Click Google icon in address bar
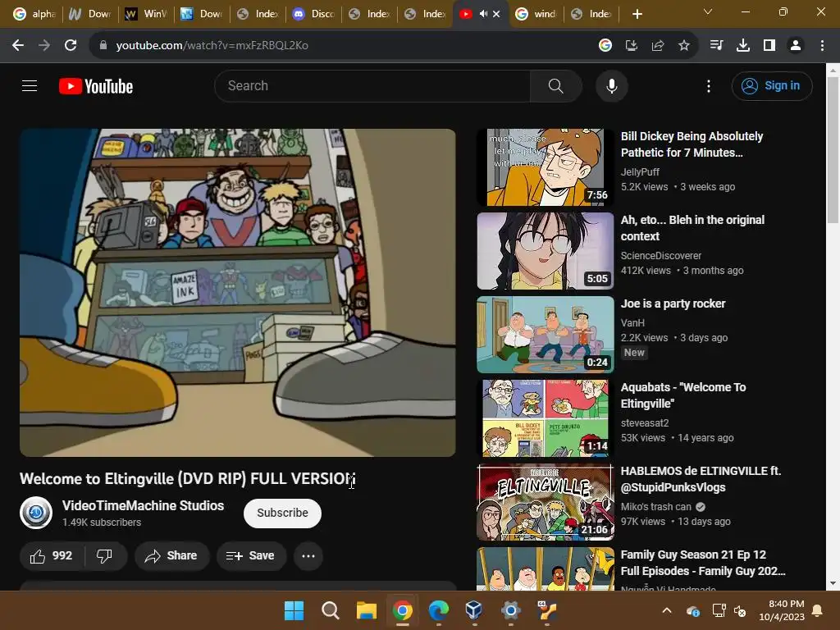This screenshot has width=840, height=630. click(605, 46)
